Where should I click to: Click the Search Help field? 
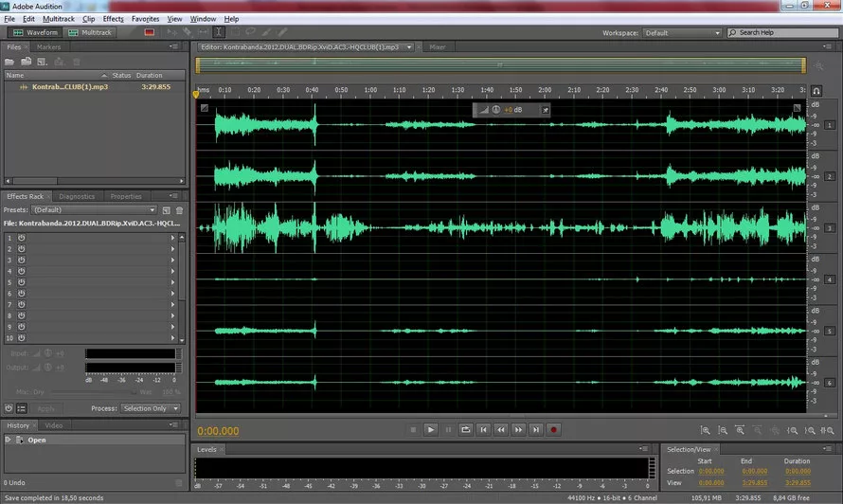coord(782,33)
